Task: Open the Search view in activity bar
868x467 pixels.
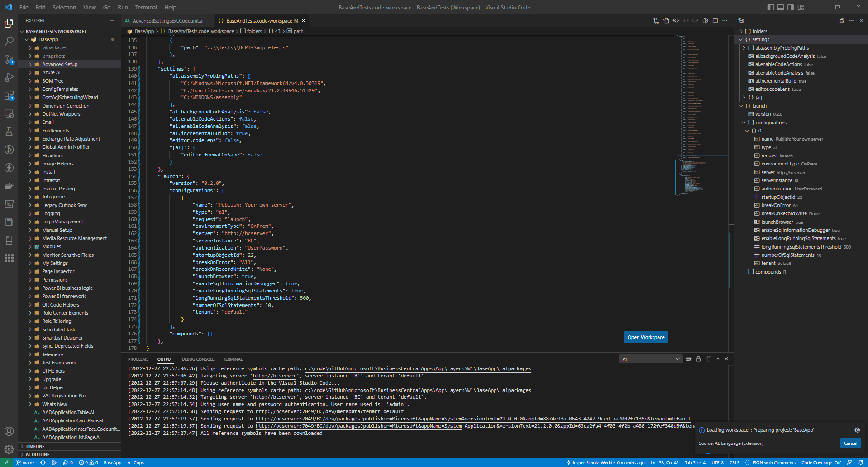Action: tap(9, 41)
